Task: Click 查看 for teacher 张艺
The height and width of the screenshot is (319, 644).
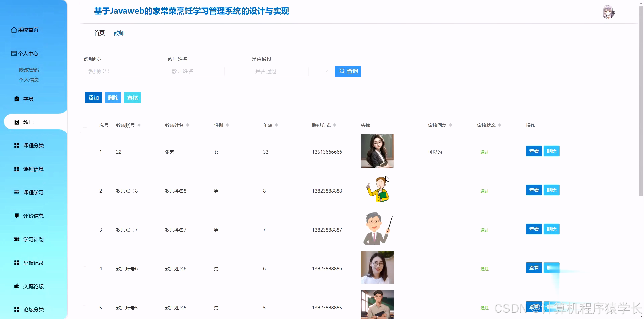Action: [x=533, y=151]
